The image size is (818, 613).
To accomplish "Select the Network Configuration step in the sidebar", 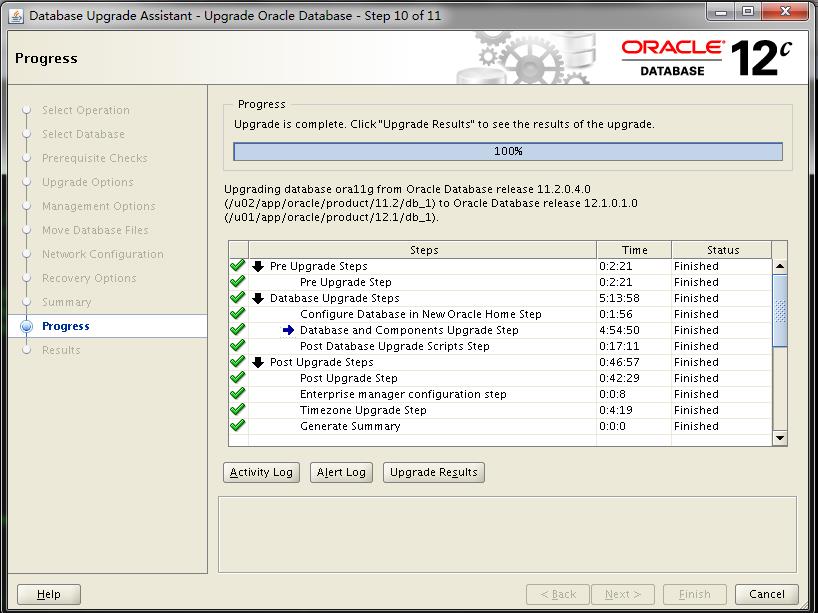I will click(x=103, y=255).
